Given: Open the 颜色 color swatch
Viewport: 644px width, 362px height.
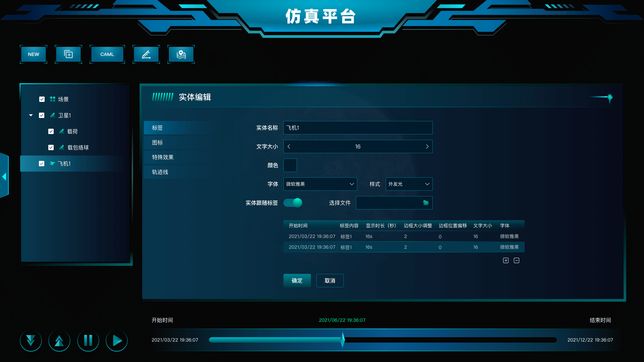Looking at the screenshot, I should coord(290,165).
